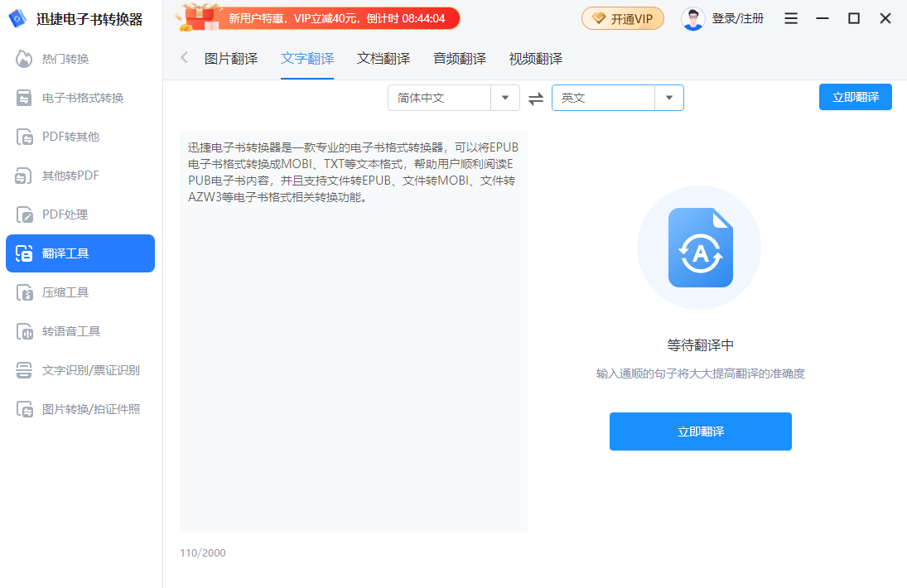Click the 电子书格式转换 sidebar icon
This screenshot has height=588, width=907.
tap(24, 98)
